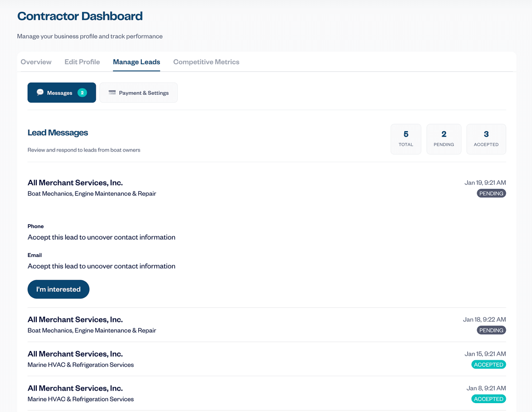The width and height of the screenshot is (532, 412).
Task: Open the Edit Profile tab
Action: pos(82,62)
